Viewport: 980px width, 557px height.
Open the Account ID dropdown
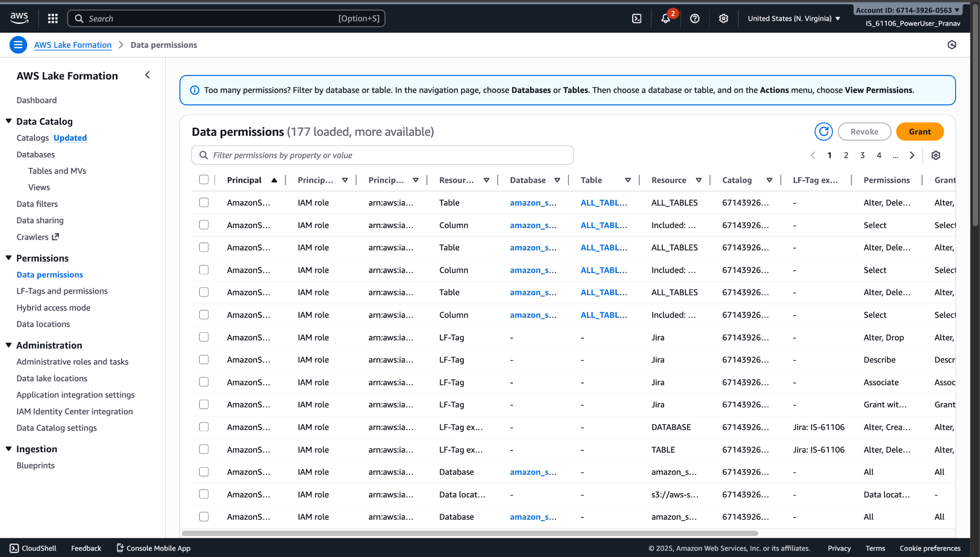[908, 10]
